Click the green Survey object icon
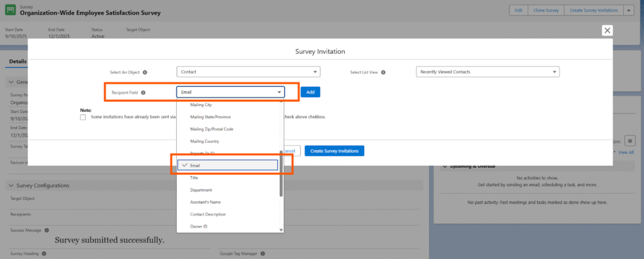The image size is (644, 259). point(12,10)
